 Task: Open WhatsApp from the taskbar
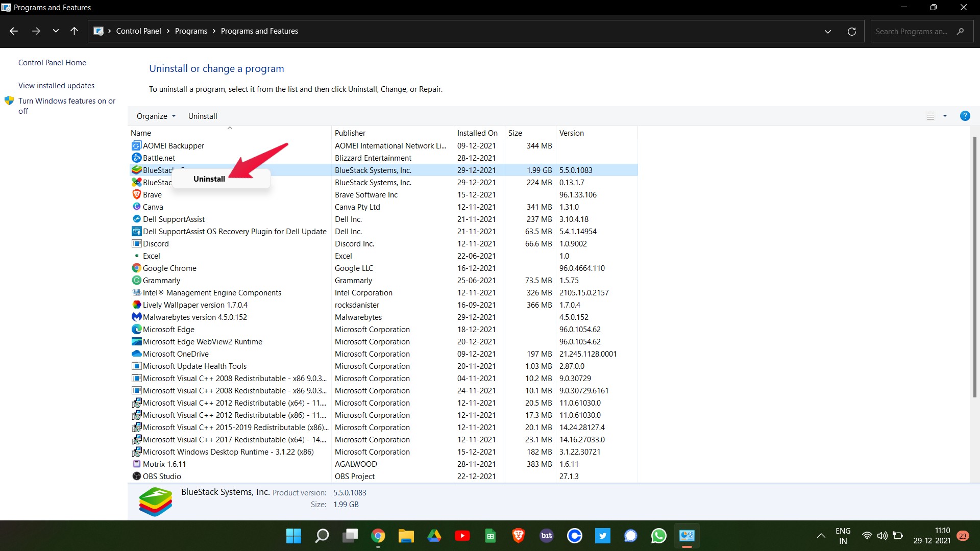pyautogui.click(x=659, y=536)
